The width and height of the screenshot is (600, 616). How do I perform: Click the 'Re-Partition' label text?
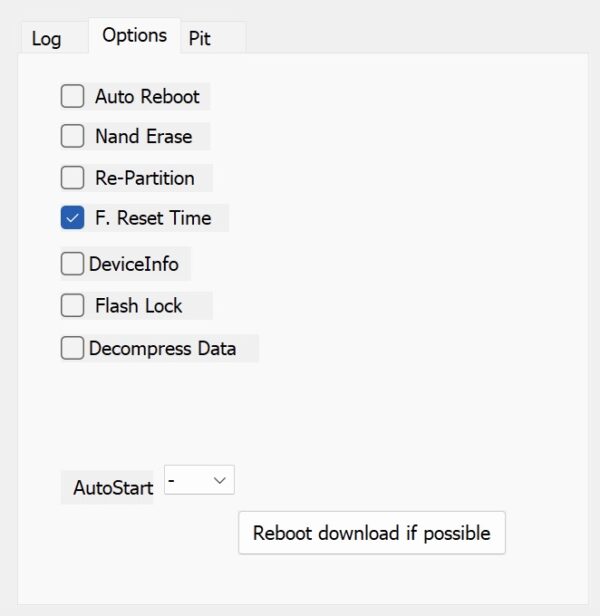(x=145, y=178)
